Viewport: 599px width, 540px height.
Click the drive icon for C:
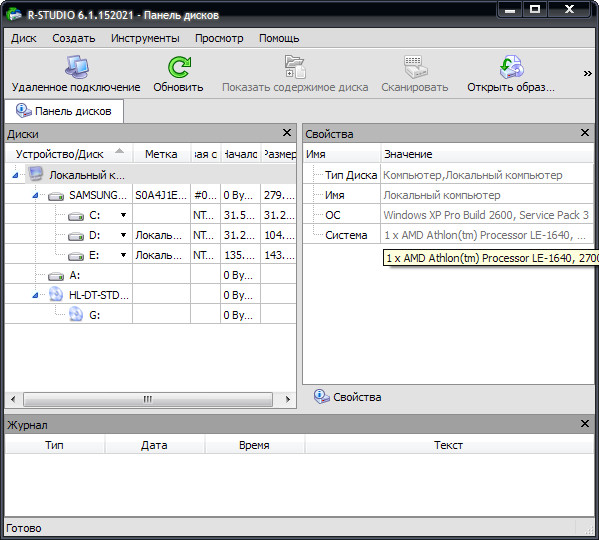[x=76, y=216]
